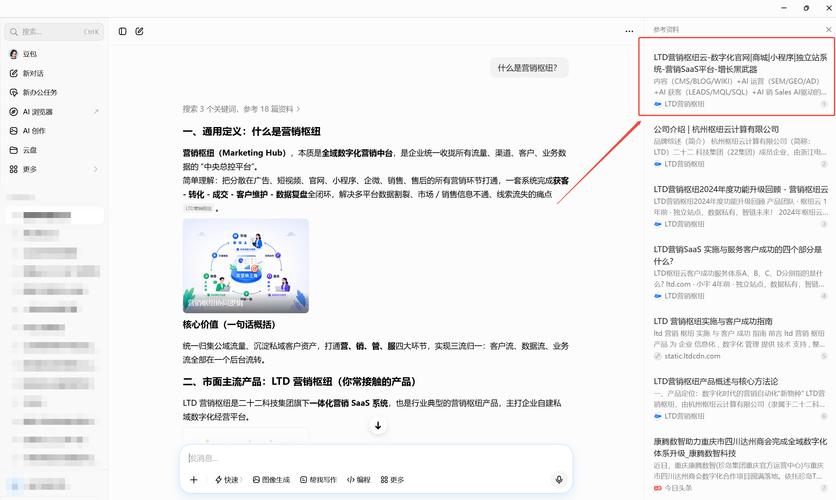Image resolution: width=836 pixels, height=500 pixels.
Task: Click the external-link arrow beside AI 浏览器
Action: [97, 111]
